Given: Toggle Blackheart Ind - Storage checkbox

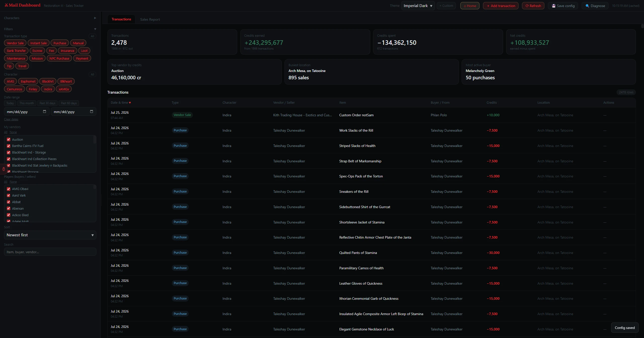Looking at the screenshot, I should coord(9,152).
